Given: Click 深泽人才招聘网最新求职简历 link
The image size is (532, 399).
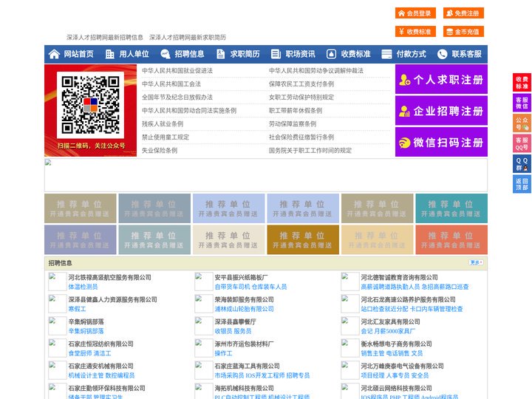Looking at the screenshot, I should (188, 38).
